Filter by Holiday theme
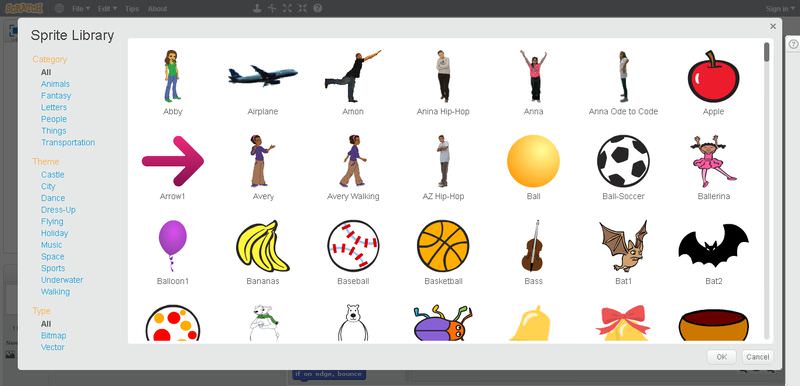 (x=55, y=234)
